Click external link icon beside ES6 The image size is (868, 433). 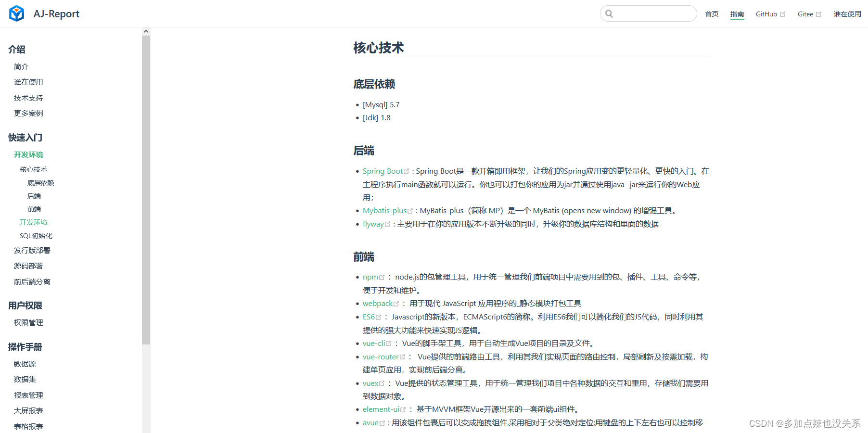(x=379, y=317)
